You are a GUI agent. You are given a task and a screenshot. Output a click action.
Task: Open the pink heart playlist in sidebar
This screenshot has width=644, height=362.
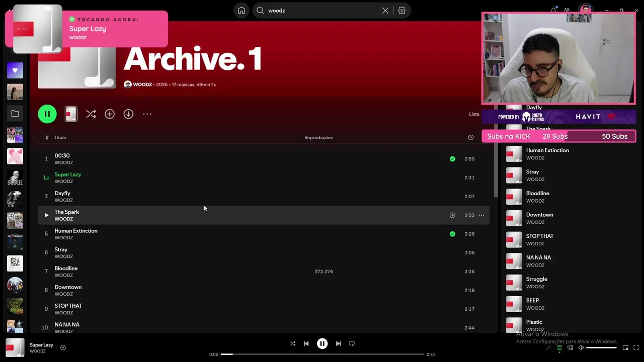coord(15,156)
